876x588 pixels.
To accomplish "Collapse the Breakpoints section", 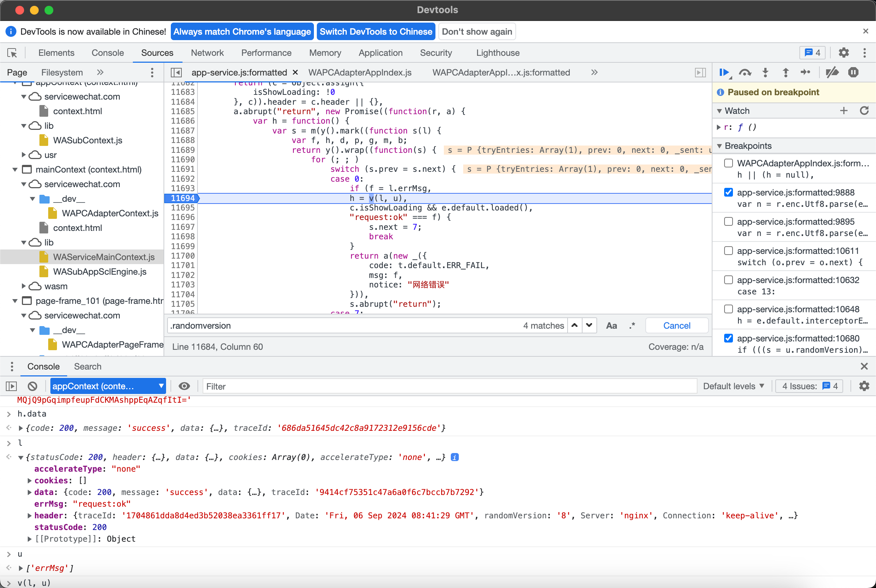I will [x=719, y=146].
